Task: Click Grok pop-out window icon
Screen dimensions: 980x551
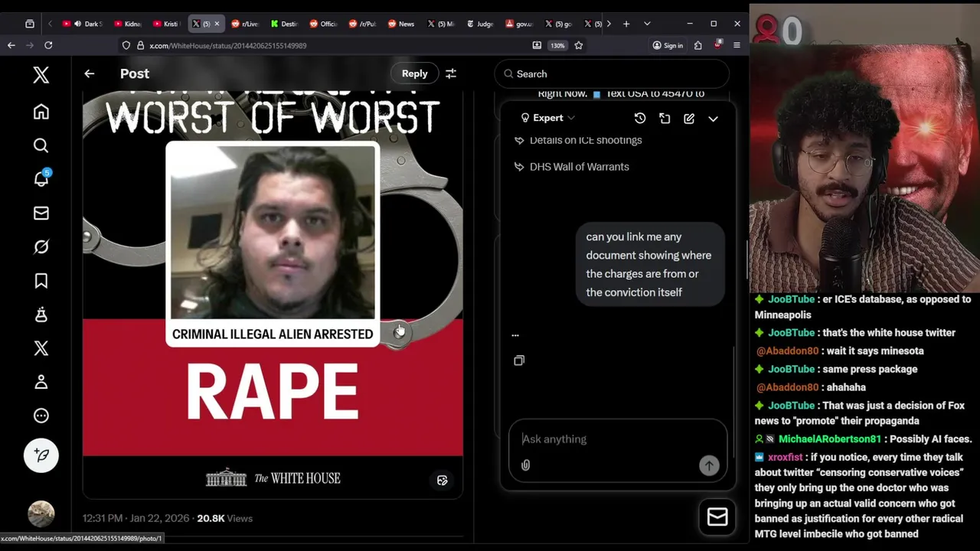Action: [665, 118]
